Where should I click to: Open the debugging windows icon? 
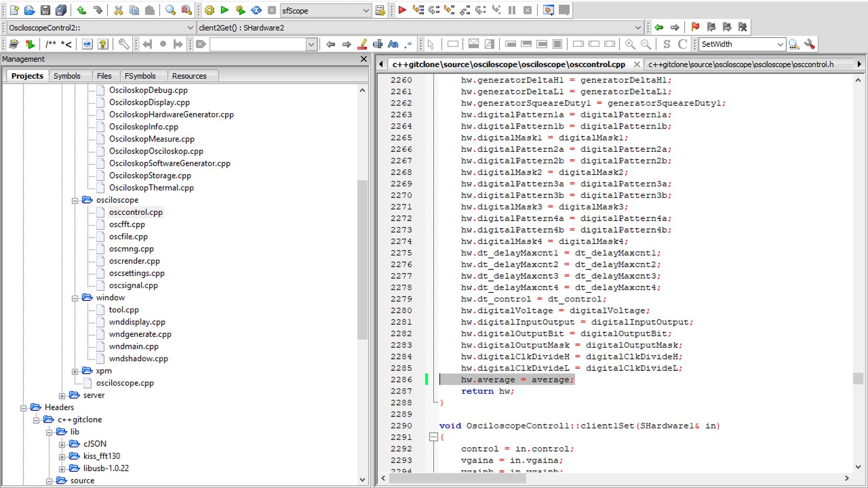click(548, 10)
